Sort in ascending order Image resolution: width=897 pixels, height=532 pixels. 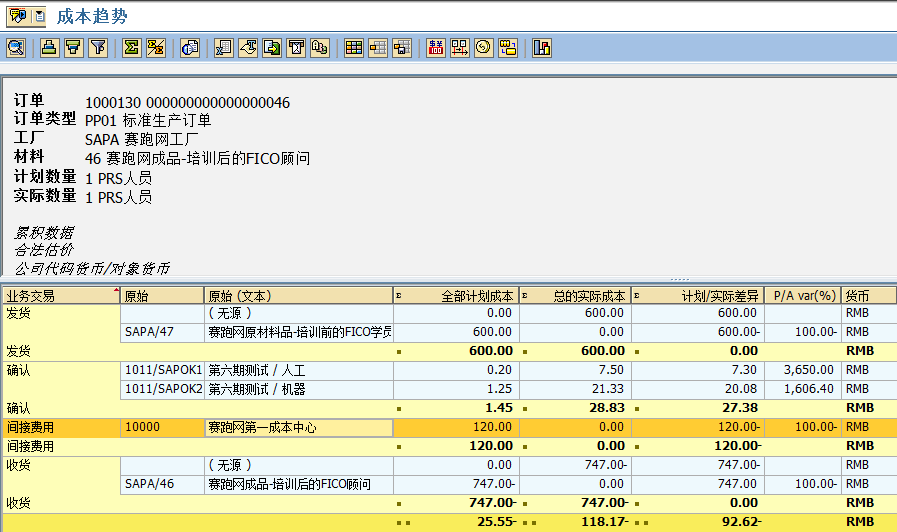click(x=50, y=47)
